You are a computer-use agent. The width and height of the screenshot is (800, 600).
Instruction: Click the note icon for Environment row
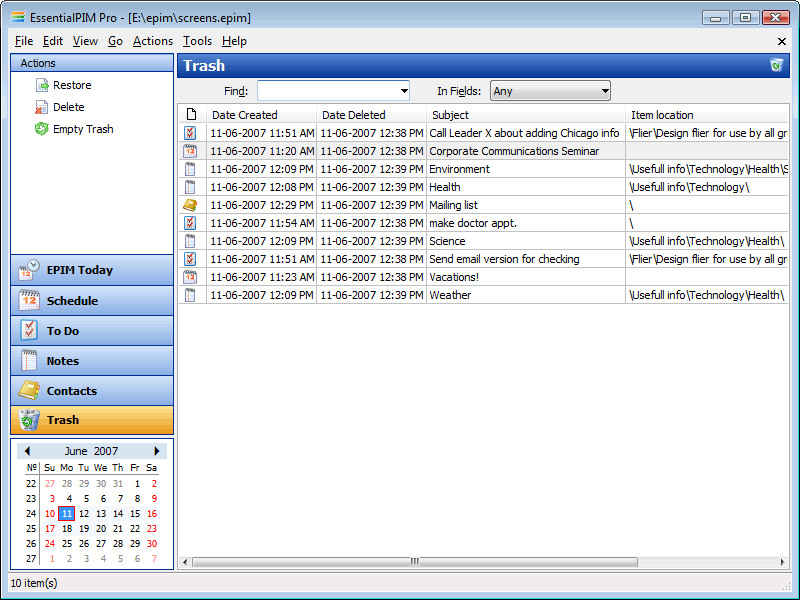(x=190, y=169)
